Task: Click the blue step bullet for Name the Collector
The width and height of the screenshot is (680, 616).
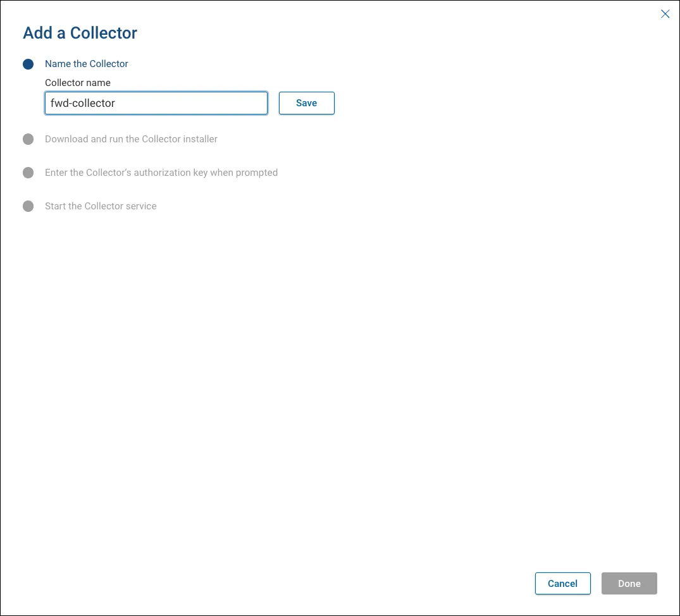Action: (x=28, y=64)
